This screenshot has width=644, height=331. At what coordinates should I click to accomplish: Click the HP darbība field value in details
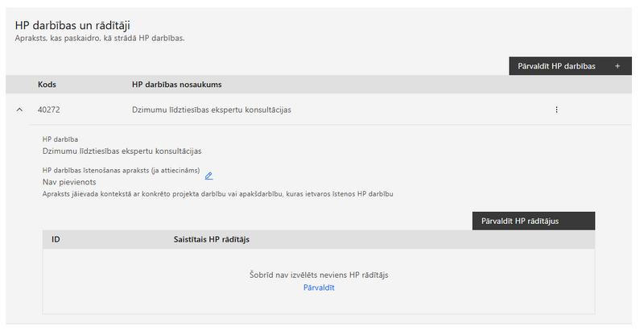tap(122, 151)
